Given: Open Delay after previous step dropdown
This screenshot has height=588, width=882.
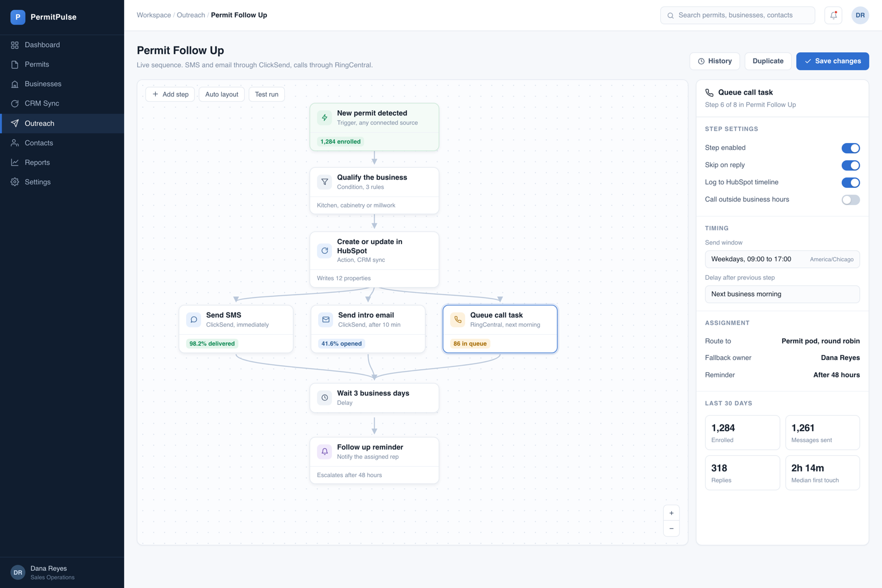Looking at the screenshot, I should pyautogui.click(x=782, y=294).
